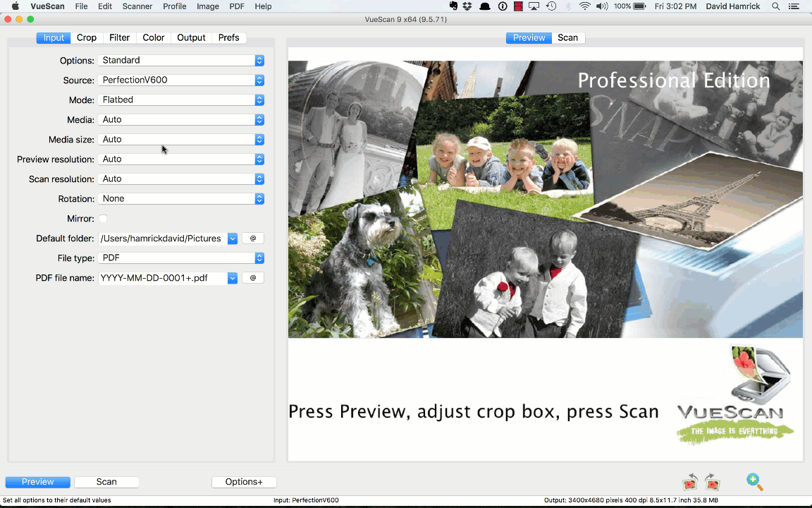Select the Scan tab above the preview
812x508 pixels.
tap(567, 38)
